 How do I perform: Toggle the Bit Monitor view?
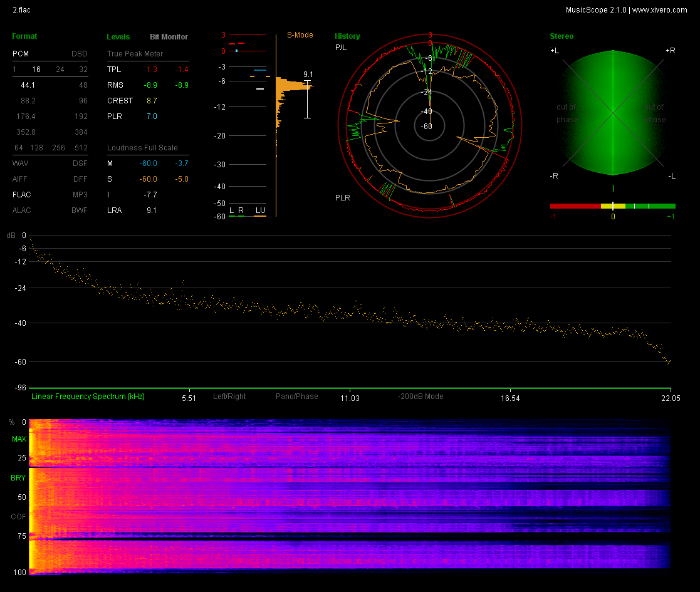click(x=169, y=37)
